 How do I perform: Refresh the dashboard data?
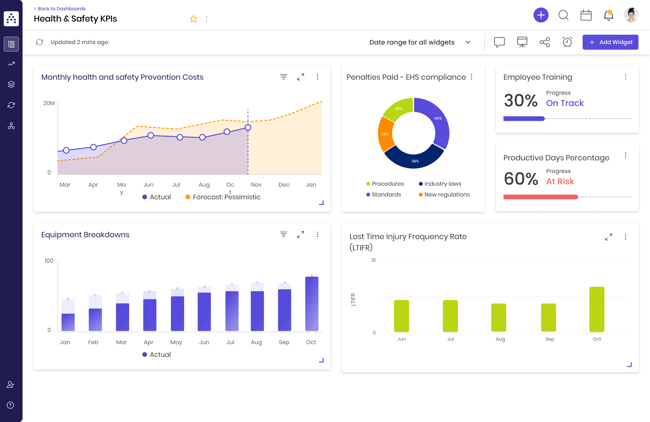pos(40,42)
